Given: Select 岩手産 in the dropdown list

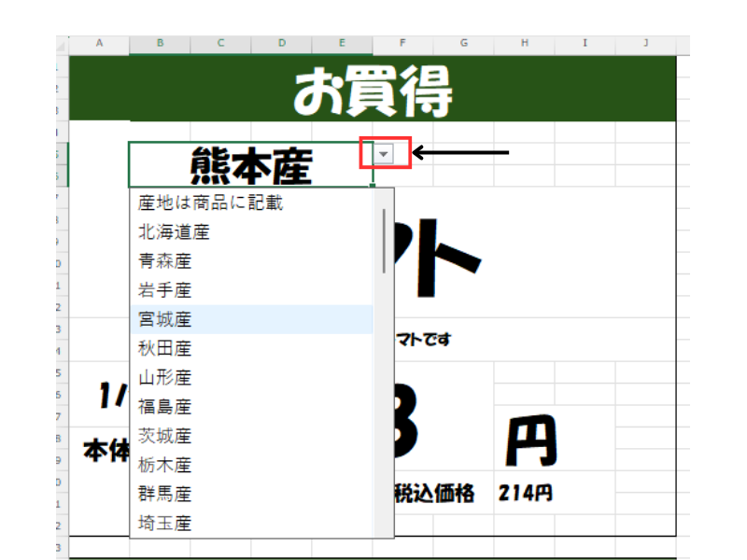Looking at the screenshot, I should (165, 290).
